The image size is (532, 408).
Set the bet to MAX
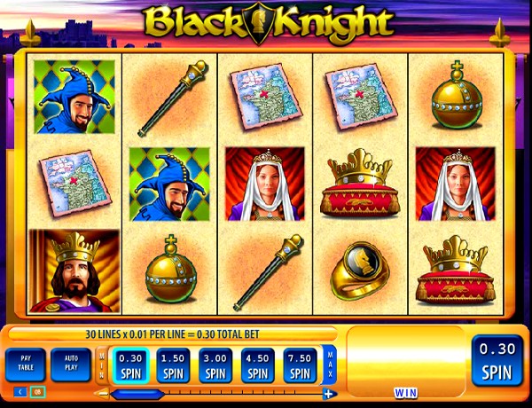click(330, 365)
